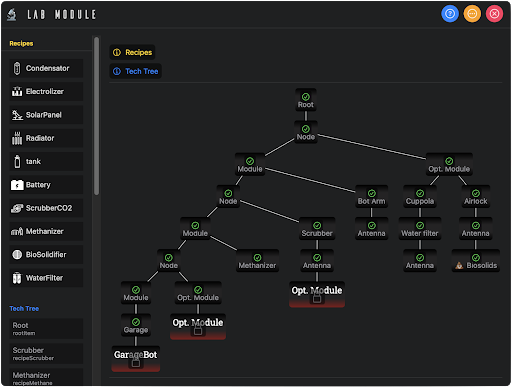Select Electrolizer recipe icon
The image size is (512, 388).
pos(17,91)
